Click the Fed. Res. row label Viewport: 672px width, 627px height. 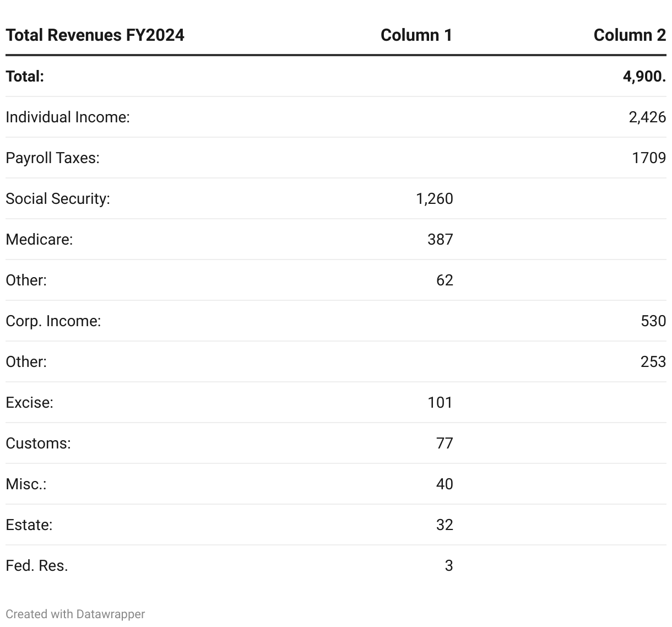click(37, 566)
